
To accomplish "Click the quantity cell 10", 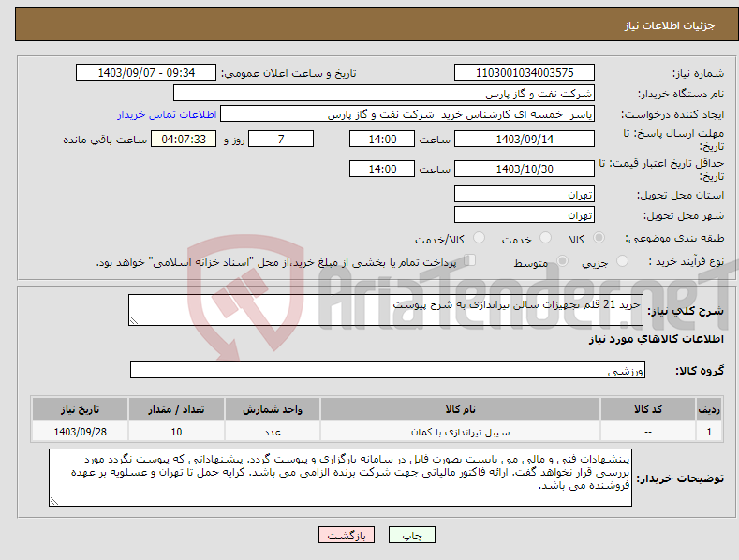I will [176, 432].
